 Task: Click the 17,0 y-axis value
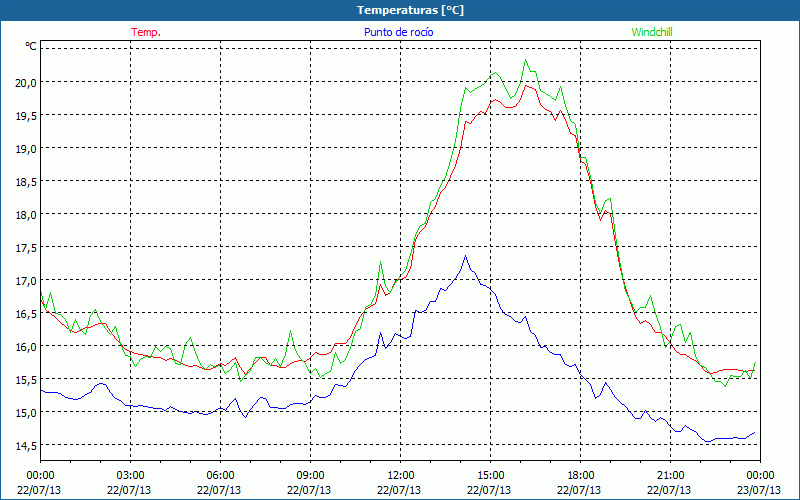point(26,281)
